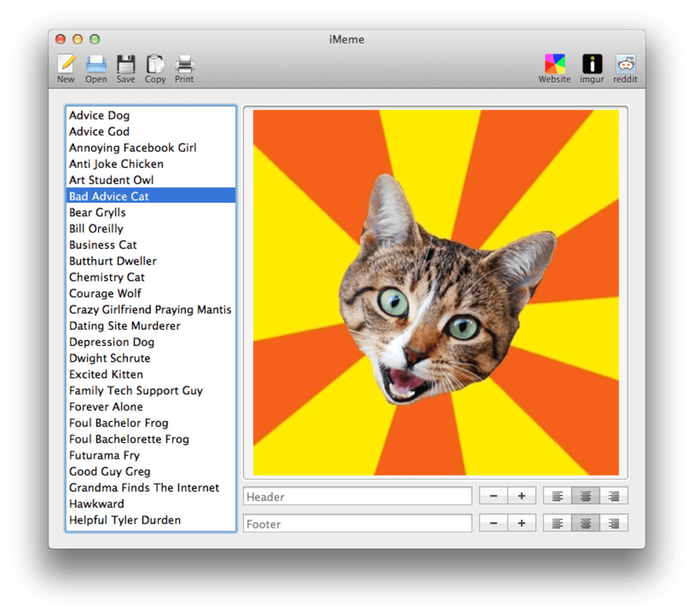Choose Forever Alone meme

point(151,407)
